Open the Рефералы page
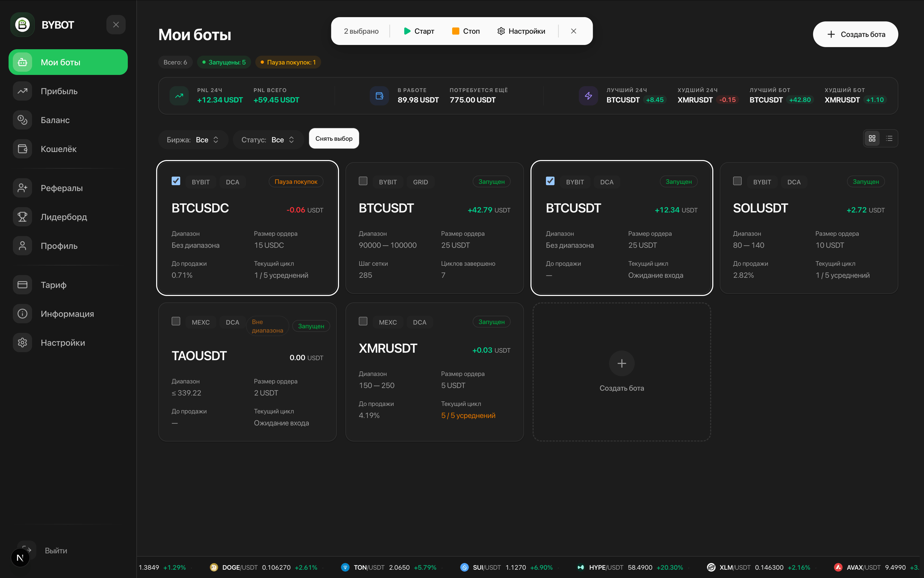The image size is (924, 578). [x=68, y=188]
